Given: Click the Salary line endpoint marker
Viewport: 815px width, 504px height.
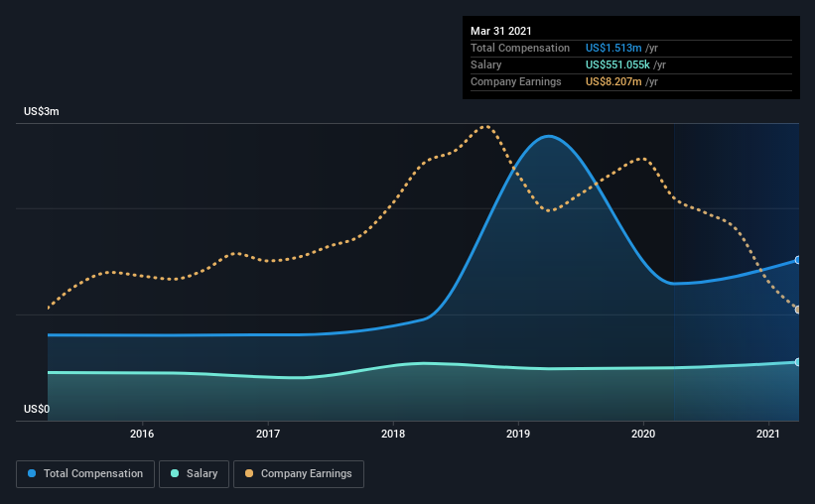Looking at the screenshot, I should [x=797, y=362].
